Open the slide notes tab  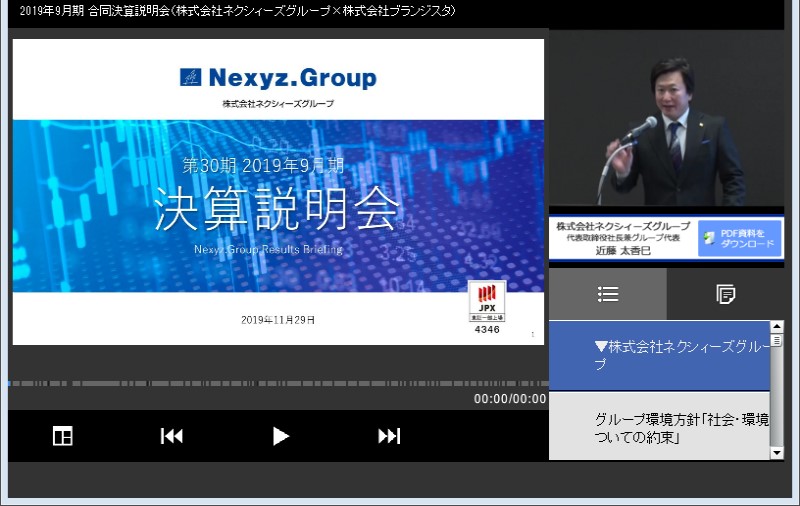(x=725, y=294)
